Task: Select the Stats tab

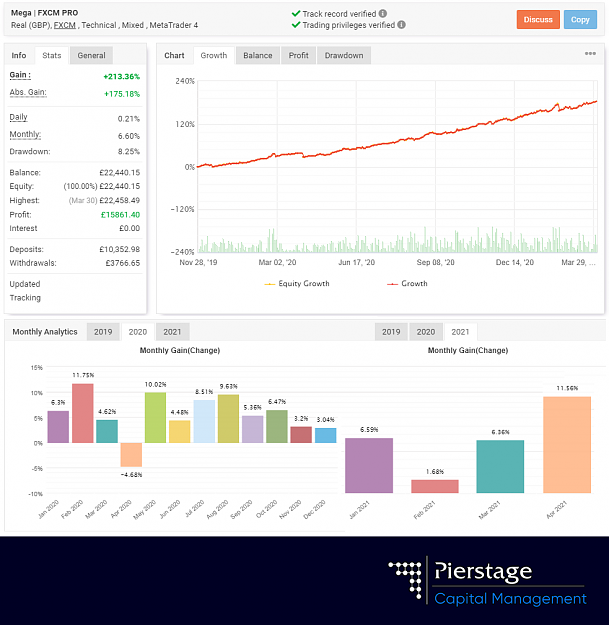Action: pyautogui.click(x=52, y=55)
